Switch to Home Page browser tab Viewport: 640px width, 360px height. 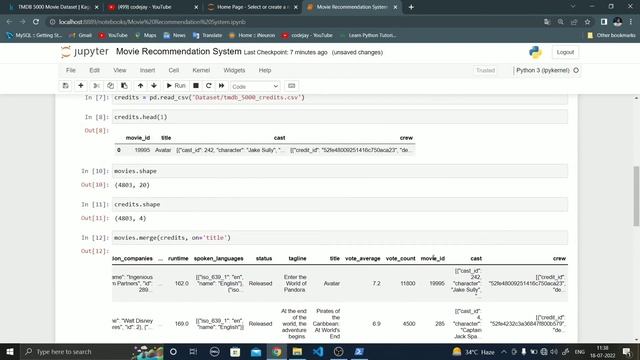point(252,7)
